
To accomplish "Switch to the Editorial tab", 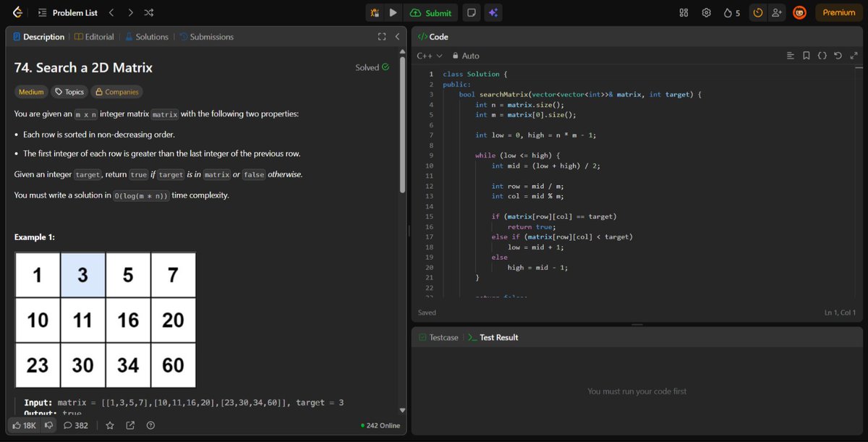I will (x=94, y=37).
